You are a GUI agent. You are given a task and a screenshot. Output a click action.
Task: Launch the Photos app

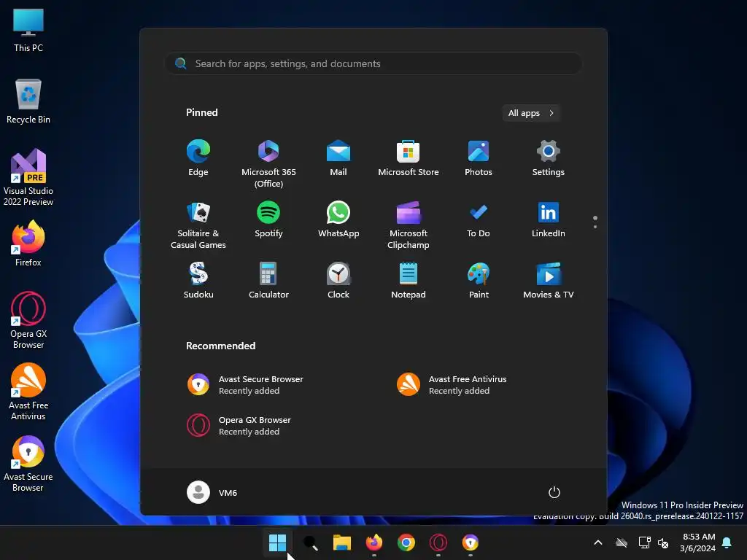click(479, 158)
